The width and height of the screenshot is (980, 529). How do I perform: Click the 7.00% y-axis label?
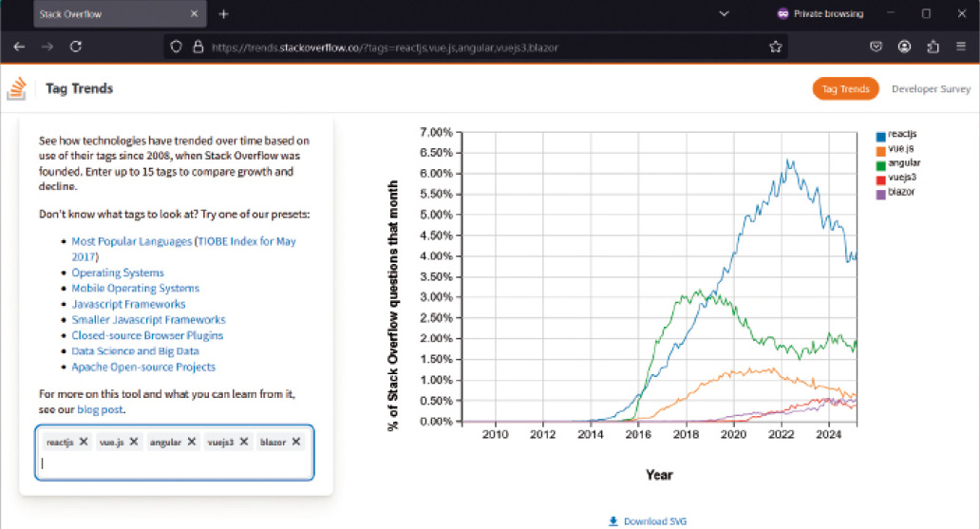click(x=436, y=132)
